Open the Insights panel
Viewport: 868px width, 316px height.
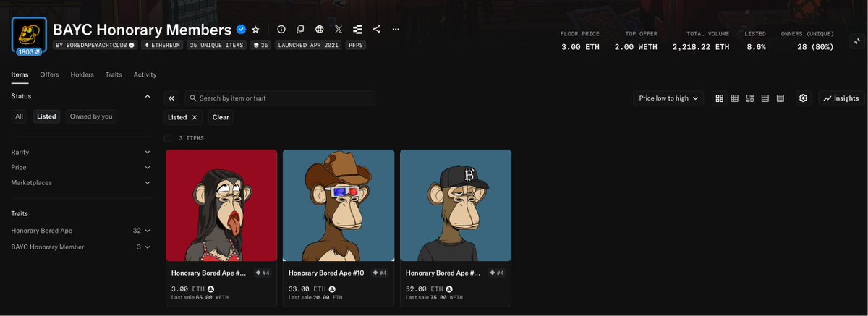[x=842, y=98]
